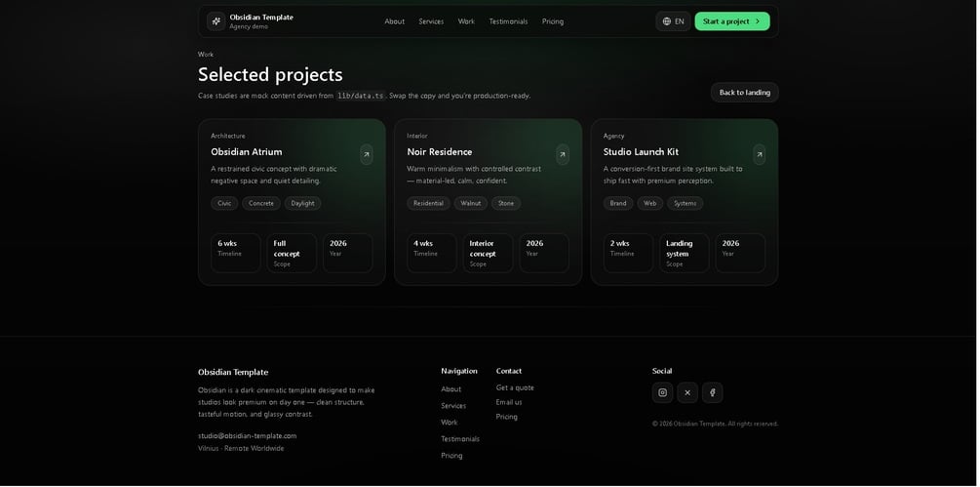
Task: Open the Studio Launch Kit arrow icon
Action: click(x=760, y=154)
